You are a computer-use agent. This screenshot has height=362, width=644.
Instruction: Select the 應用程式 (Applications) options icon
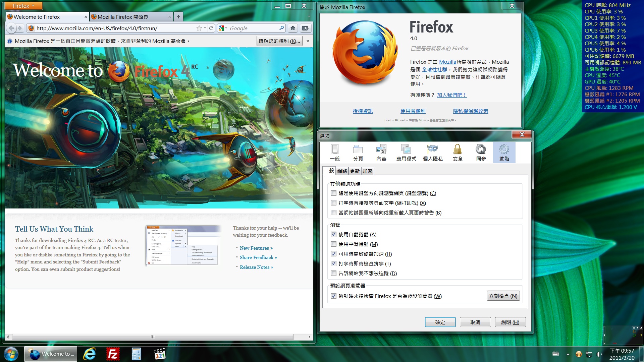406,153
